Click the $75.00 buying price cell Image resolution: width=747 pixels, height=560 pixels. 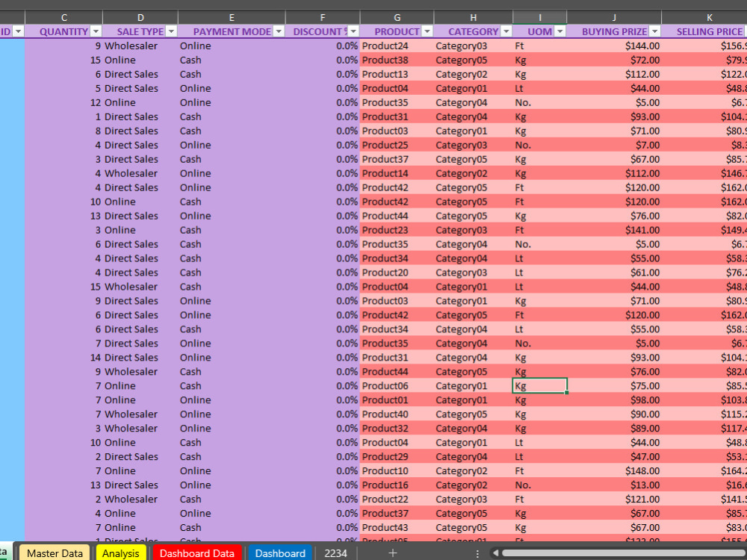tap(614, 386)
